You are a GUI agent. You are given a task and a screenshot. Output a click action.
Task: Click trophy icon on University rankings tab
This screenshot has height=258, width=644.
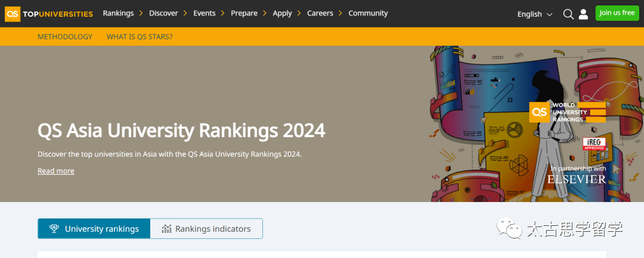(x=54, y=229)
